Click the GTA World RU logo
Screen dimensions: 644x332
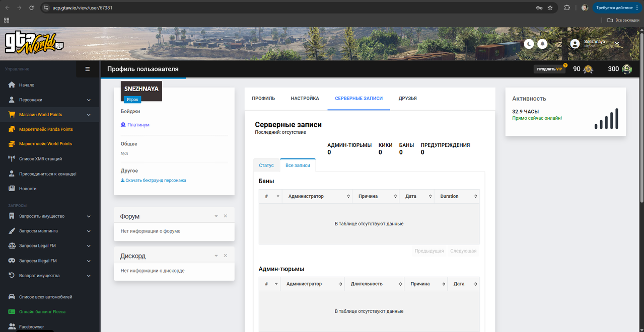pos(34,42)
